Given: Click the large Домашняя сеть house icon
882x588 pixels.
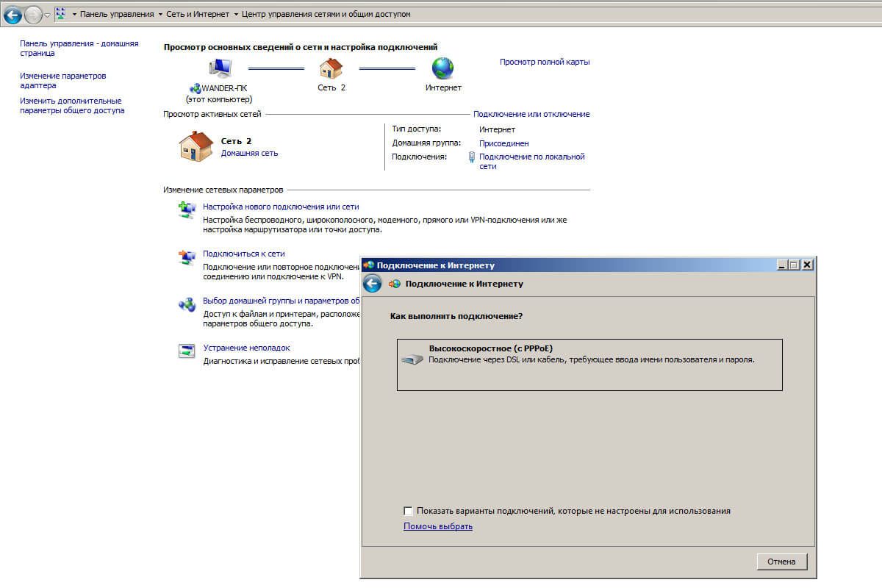Looking at the screenshot, I should click(196, 146).
